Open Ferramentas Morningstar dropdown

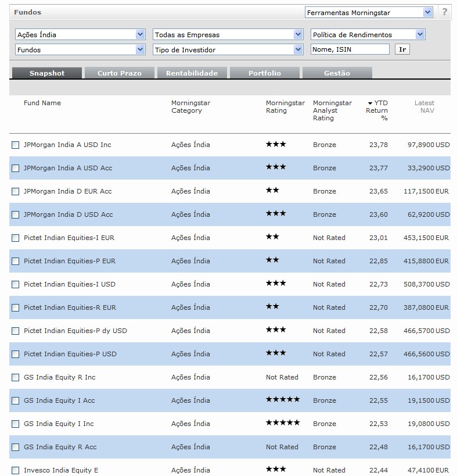369,12
